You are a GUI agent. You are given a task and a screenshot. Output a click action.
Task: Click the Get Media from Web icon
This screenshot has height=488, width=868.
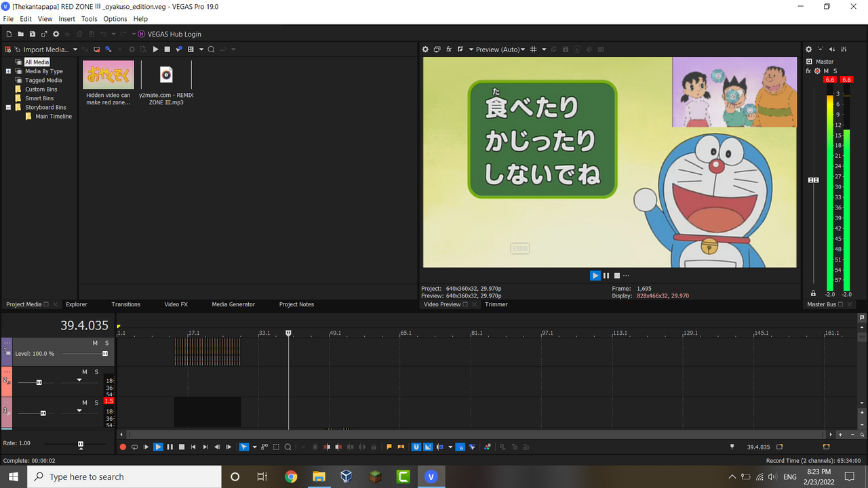tap(108, 49)
